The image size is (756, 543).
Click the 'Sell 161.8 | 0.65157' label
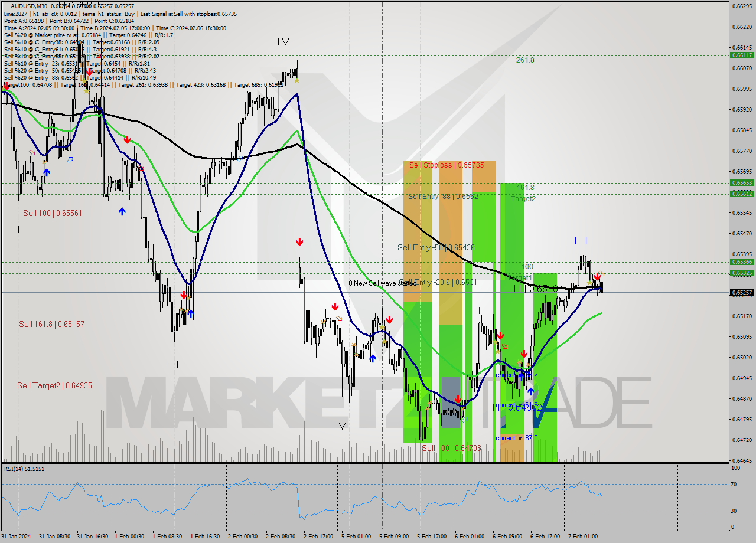[51, 324]
